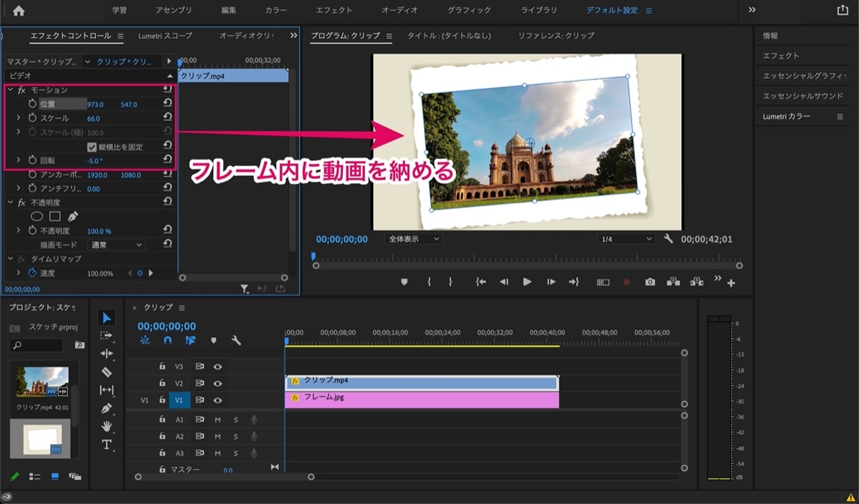The height and width of the screenshot is (504, 859).
Task: Select the Razor tool
Action: pyautogui.click(x=107, y=372)
